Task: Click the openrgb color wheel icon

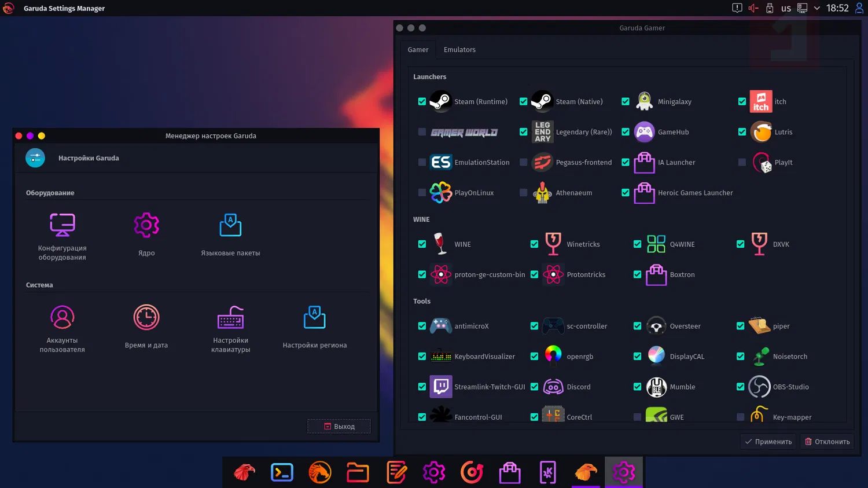Action: tap(553, 357)
